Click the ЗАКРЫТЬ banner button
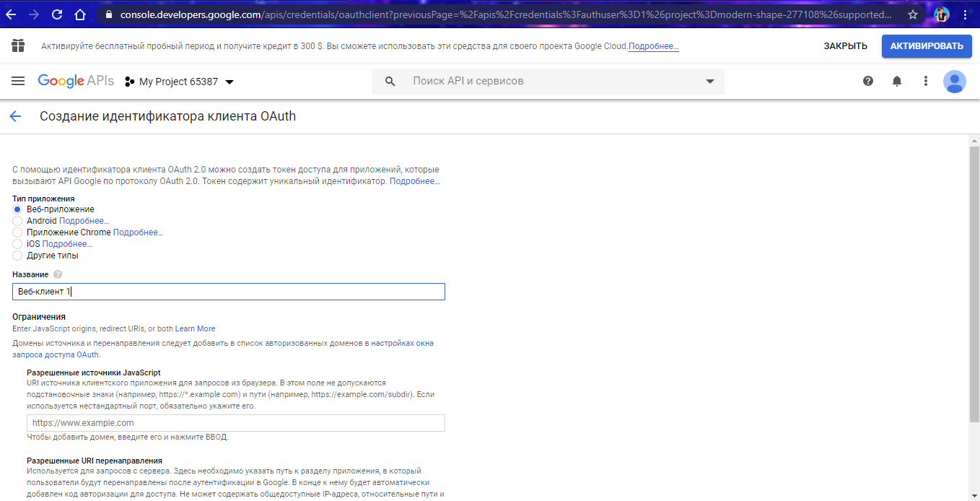 tap(845, 46)
